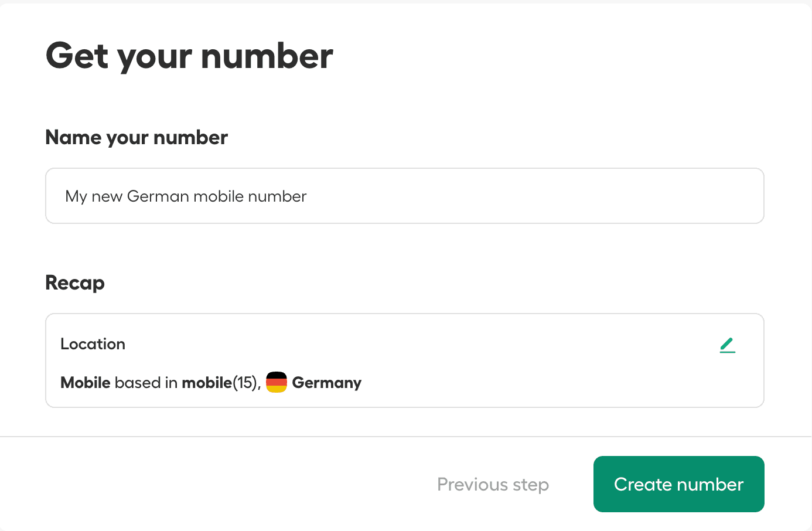Select the text 'My new German mobile number'
This screenshot has height=531, width=812.
186,196
